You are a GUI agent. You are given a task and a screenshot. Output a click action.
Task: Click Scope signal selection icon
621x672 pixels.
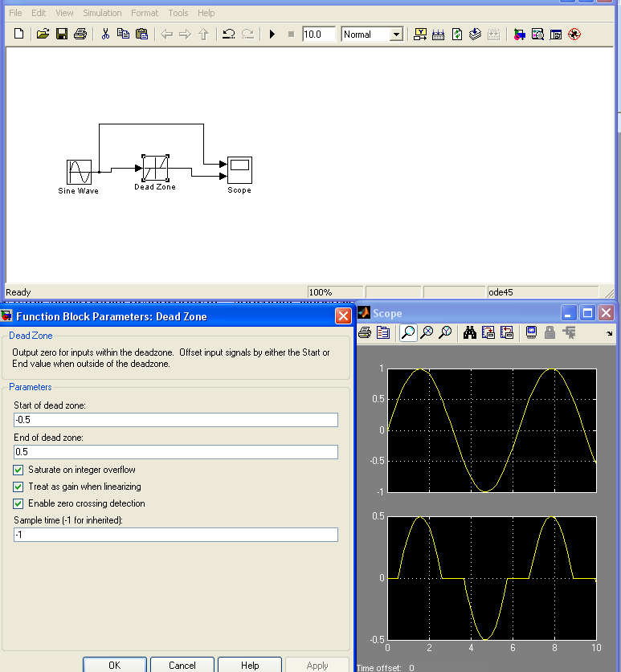point(569,332)
